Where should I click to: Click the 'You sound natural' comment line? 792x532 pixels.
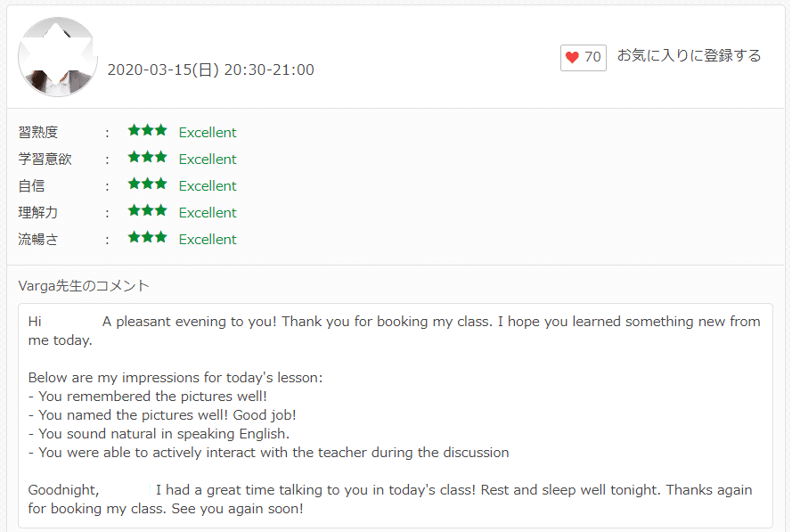pyautogui.click(x=159, y=434)
